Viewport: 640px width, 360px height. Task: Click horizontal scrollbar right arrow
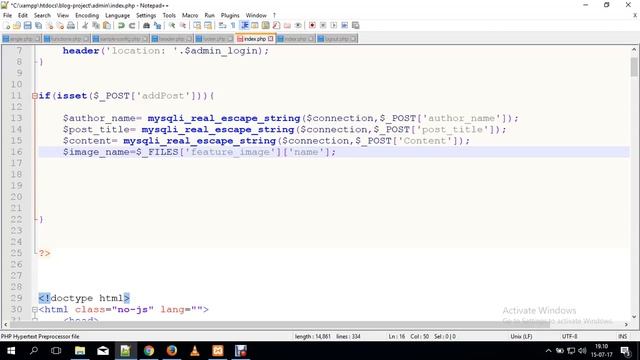click(626, 324)
